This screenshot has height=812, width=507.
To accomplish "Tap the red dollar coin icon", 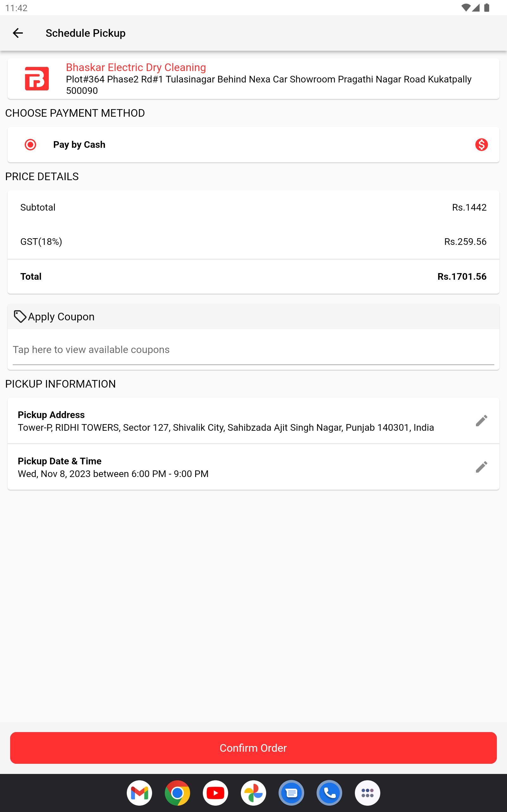I will 481,145.
